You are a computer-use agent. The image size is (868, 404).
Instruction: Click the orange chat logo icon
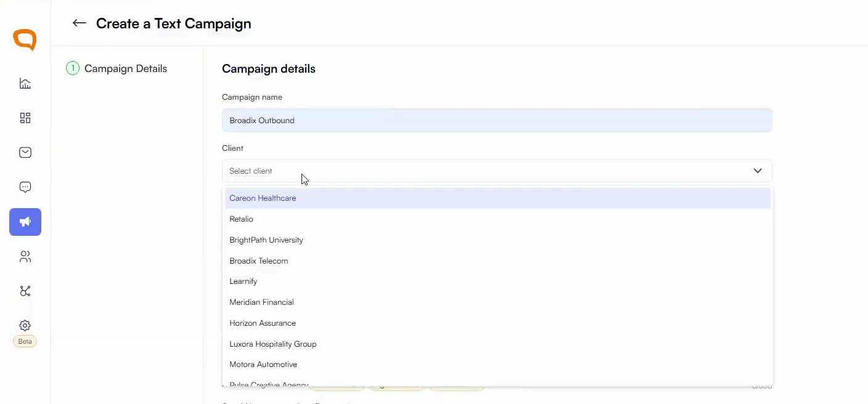pos(25,40)
